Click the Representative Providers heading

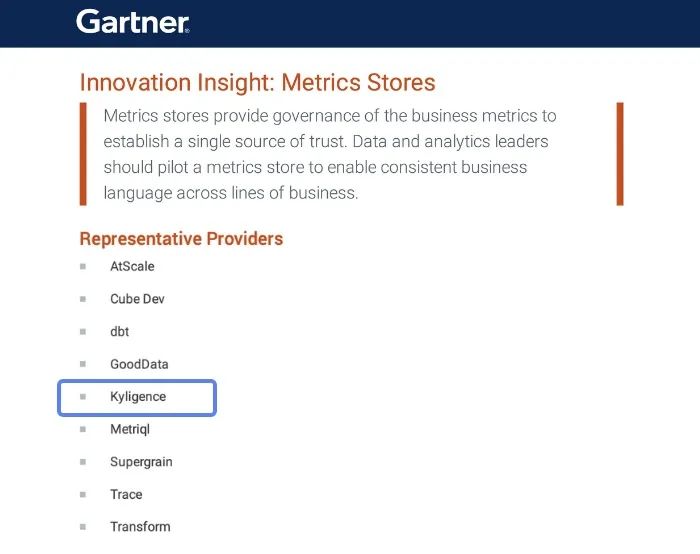click(181, 239)
